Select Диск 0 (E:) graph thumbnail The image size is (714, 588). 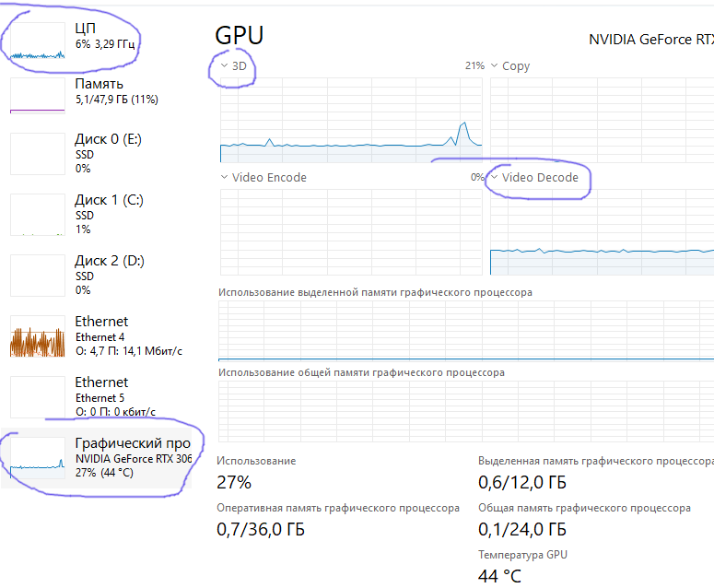(x=38, y=154)
